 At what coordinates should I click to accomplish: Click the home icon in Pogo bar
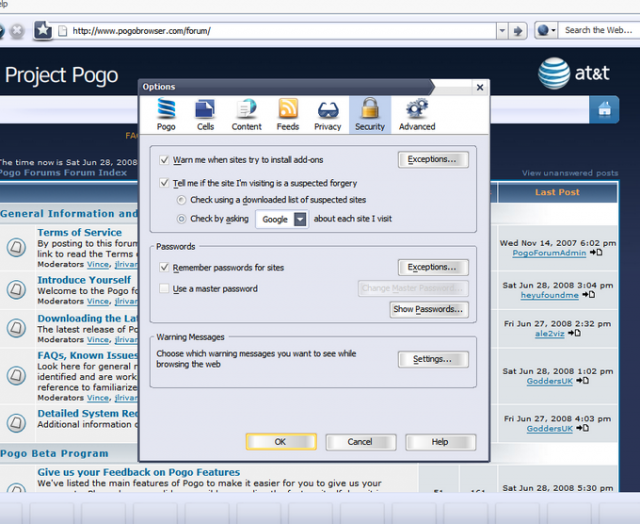click(x=604, y=109)
